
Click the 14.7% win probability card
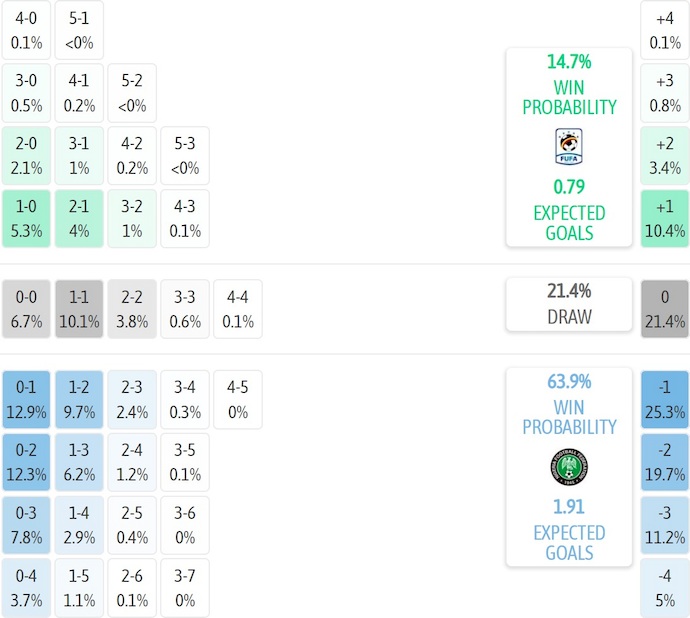568,146
